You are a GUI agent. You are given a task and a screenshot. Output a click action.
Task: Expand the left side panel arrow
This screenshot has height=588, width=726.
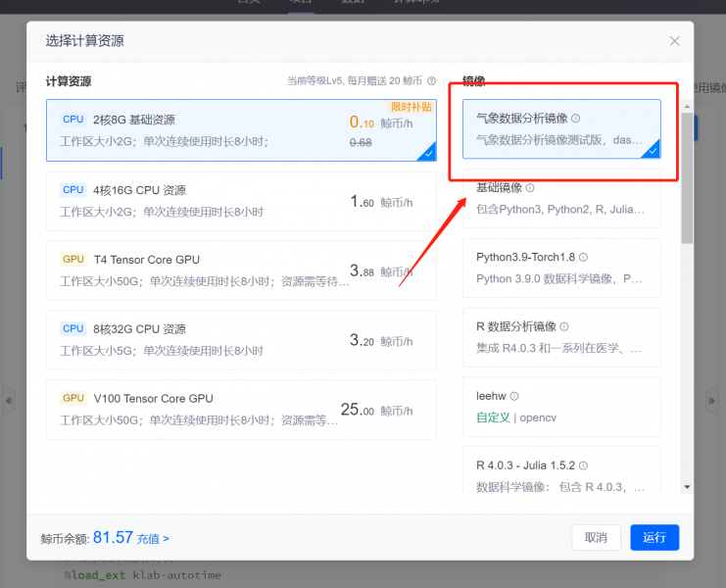9,400
